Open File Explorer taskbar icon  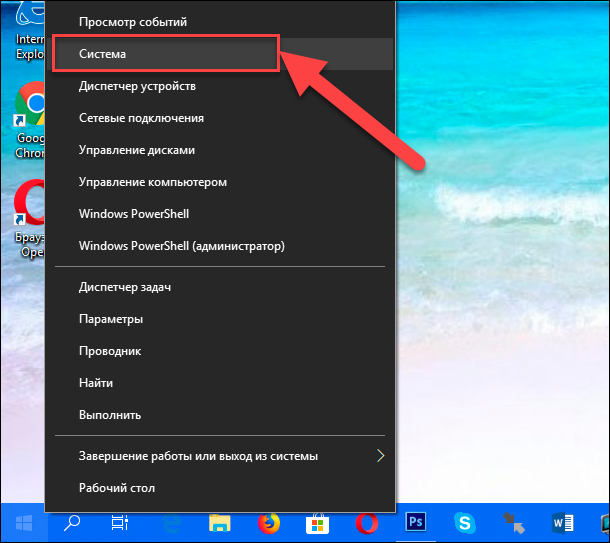(220, 523)
